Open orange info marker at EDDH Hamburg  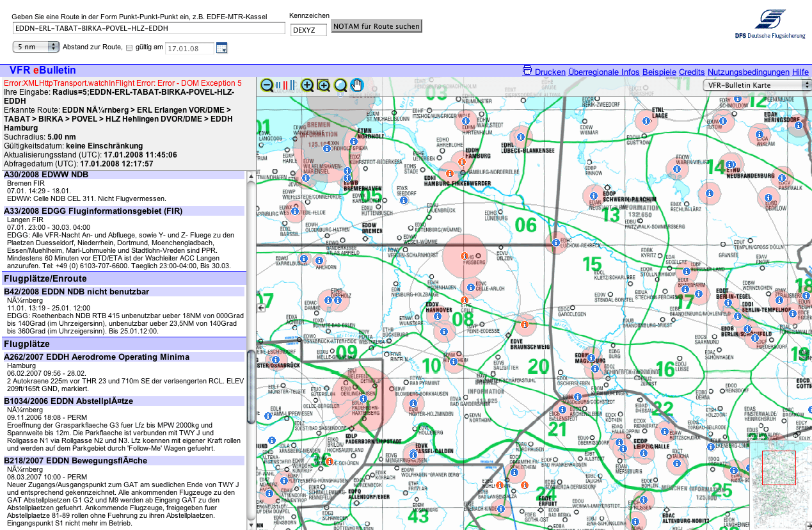[x=461, y=161]
